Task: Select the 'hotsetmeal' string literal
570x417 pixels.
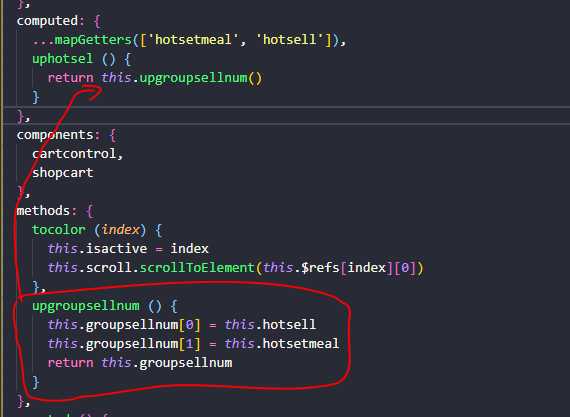Action: tap(193, 40)
